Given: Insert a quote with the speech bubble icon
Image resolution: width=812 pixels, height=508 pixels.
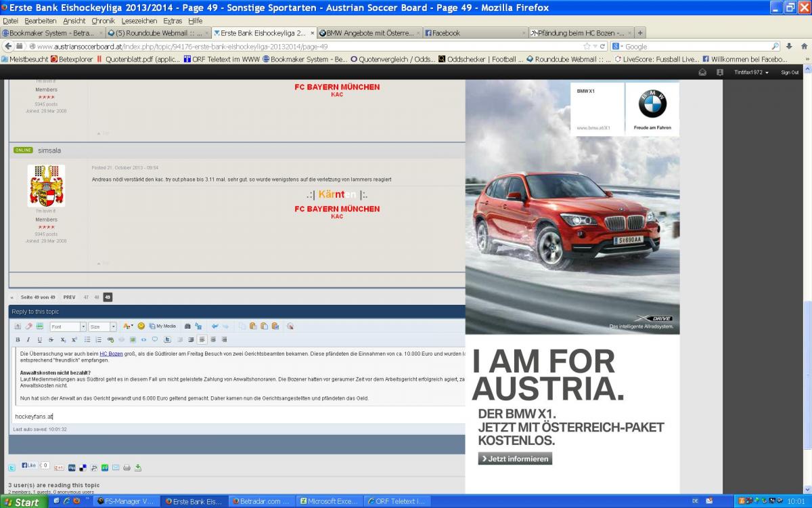Looking at the screenshot, I should [x=155, y=339].
